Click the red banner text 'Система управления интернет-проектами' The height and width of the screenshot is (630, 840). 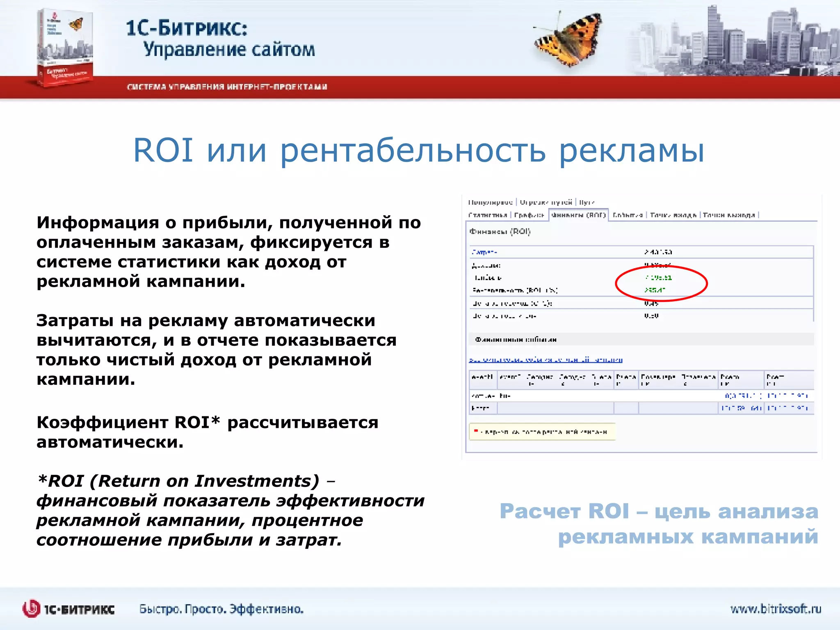[227, 87]
